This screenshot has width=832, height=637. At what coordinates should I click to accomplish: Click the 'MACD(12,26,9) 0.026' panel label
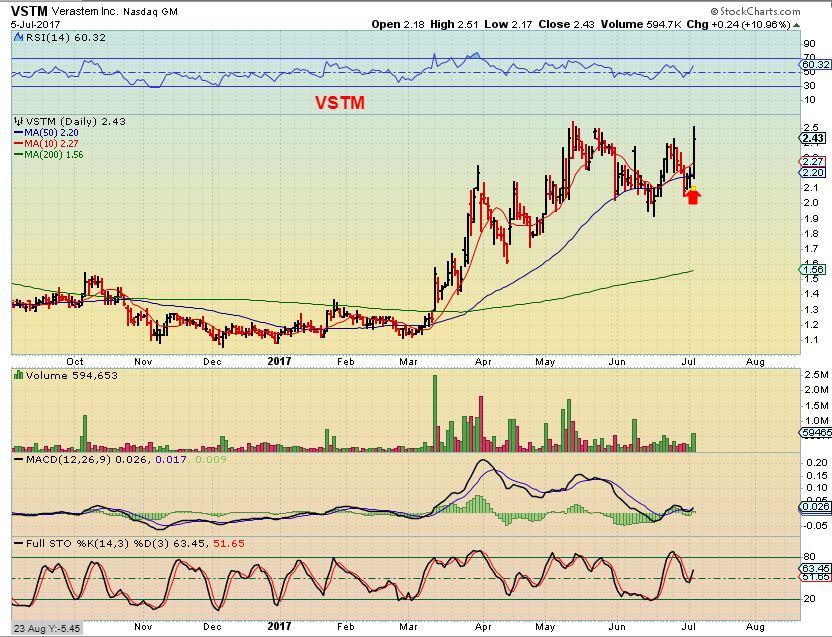coord(86,459)
